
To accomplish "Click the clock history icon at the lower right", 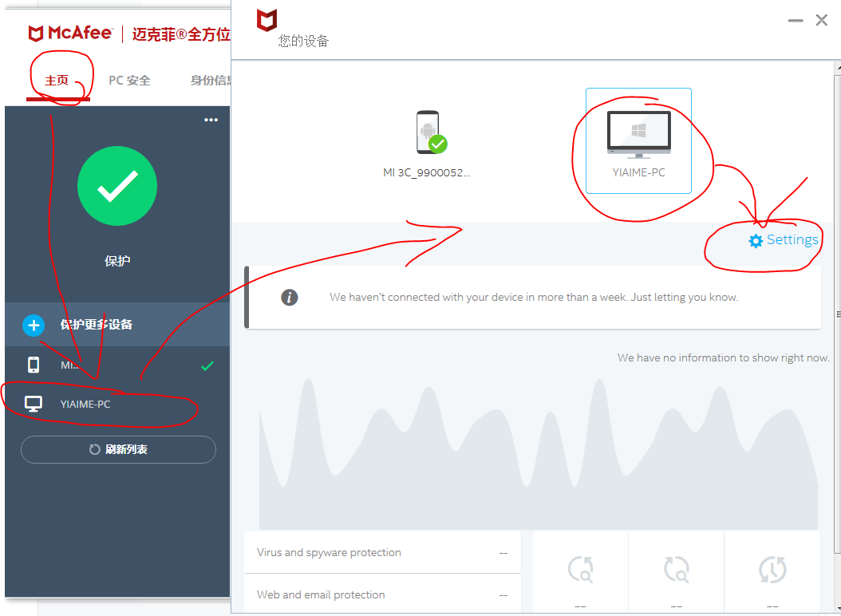I will tap(772, 569).
